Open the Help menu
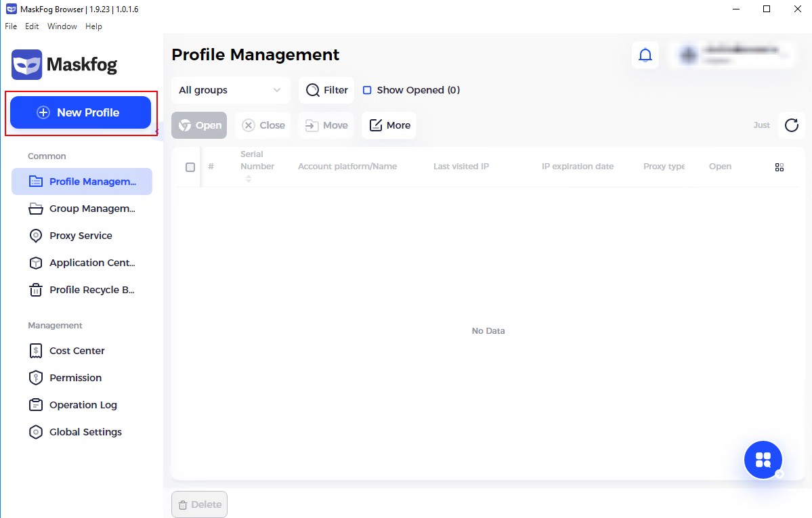This screenshot has width=812, height=518. pyautogui.click(x=93, y=26)
